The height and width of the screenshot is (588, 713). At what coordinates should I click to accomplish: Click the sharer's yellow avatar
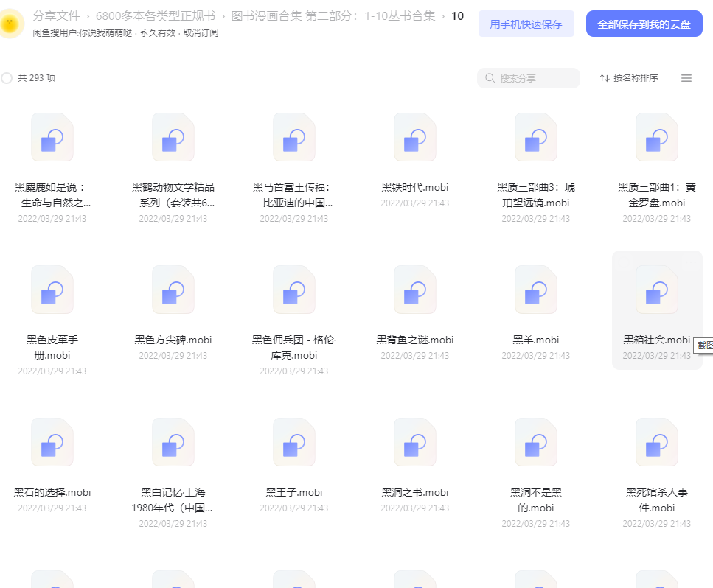[10, 23]
